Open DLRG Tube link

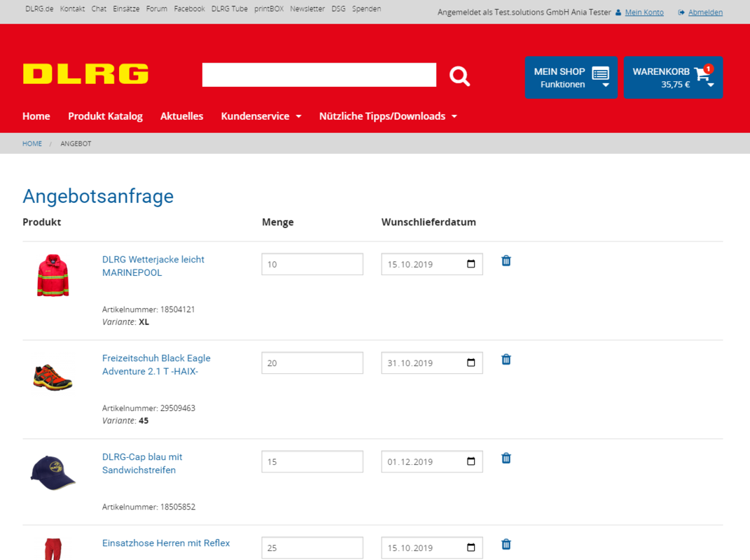pos(230,8)
